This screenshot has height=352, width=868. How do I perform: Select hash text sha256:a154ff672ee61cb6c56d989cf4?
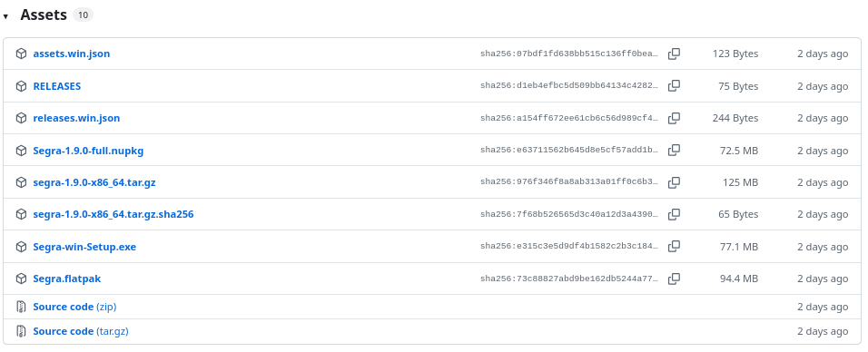pyautogui.click(x=569, y=118)
